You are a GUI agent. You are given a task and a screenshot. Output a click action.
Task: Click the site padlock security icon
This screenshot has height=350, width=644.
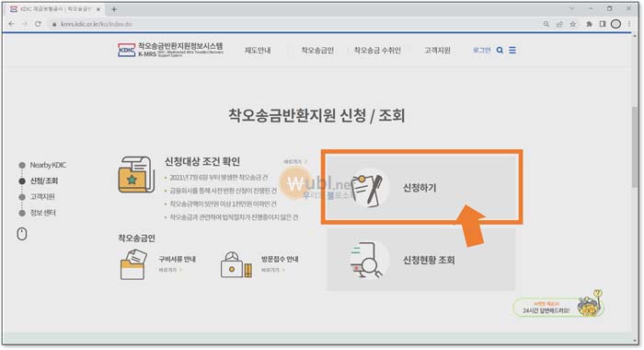(53, 24)
